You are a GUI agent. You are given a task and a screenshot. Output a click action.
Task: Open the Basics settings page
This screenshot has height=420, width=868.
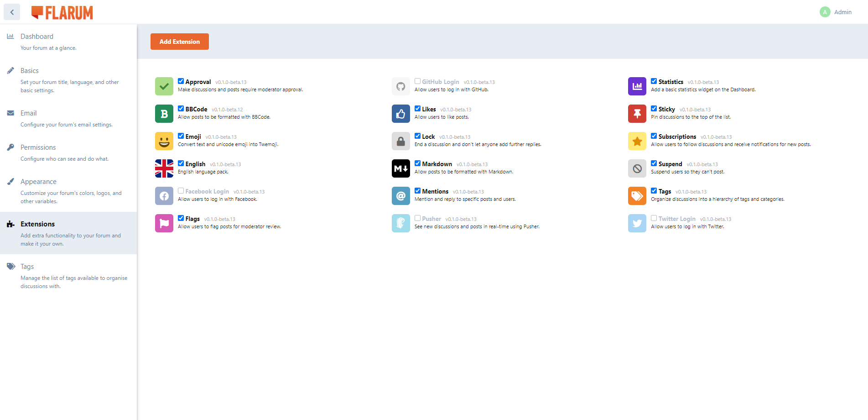(x=68, y=80)
